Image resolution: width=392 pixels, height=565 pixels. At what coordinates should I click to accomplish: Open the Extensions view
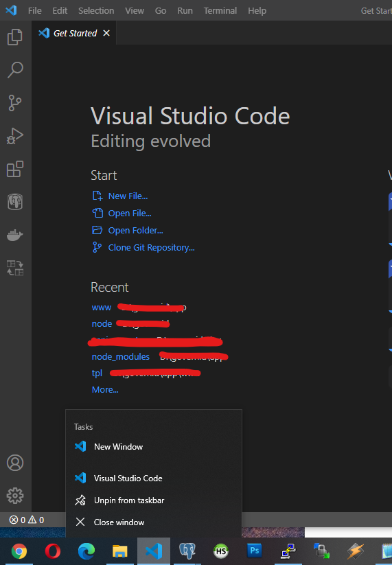click(x=15, y=169)
